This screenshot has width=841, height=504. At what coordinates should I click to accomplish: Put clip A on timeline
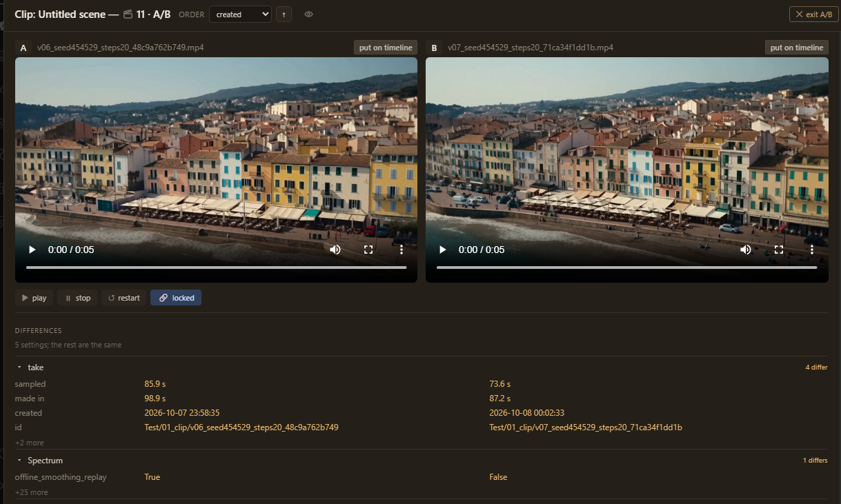[x=386, y=48]
